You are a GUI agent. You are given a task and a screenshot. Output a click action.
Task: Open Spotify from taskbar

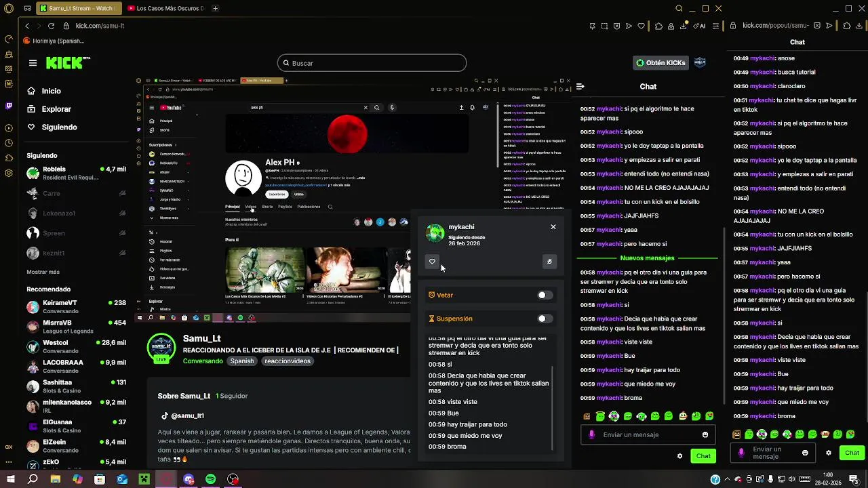(x=210, y=479)
